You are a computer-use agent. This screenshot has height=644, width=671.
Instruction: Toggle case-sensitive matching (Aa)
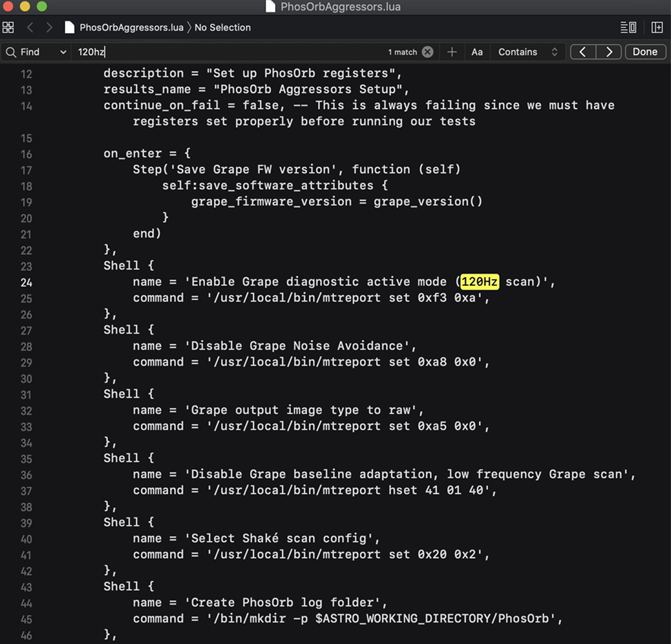tap(477, 52)
